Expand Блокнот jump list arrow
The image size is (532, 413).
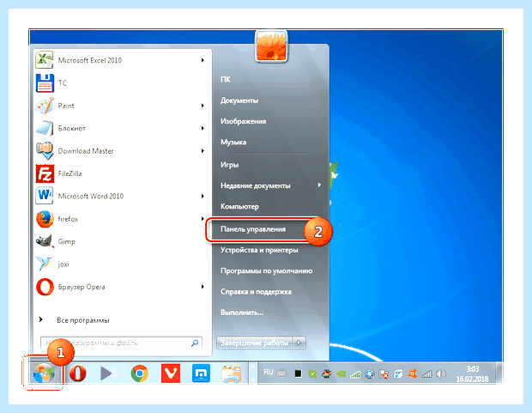pos(203,129)
